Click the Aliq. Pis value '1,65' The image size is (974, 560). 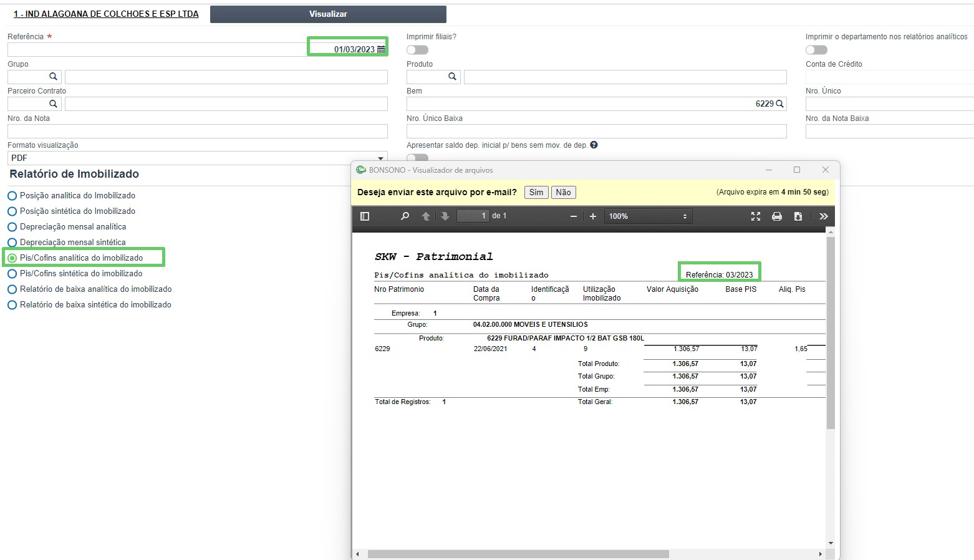point(801,349)
